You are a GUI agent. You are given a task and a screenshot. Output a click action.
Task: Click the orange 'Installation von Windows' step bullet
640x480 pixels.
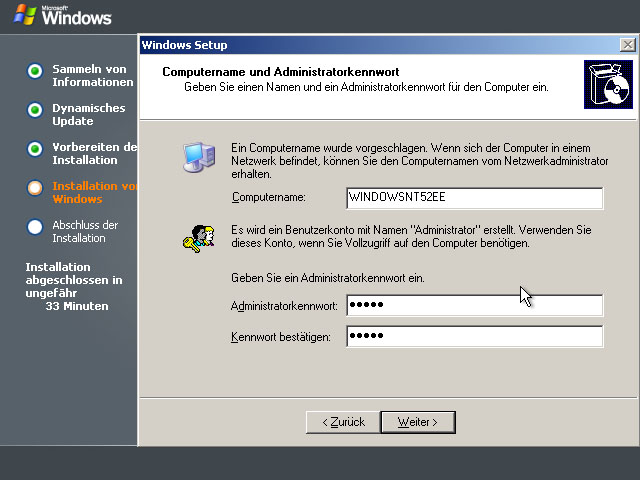tap(35, 187)
